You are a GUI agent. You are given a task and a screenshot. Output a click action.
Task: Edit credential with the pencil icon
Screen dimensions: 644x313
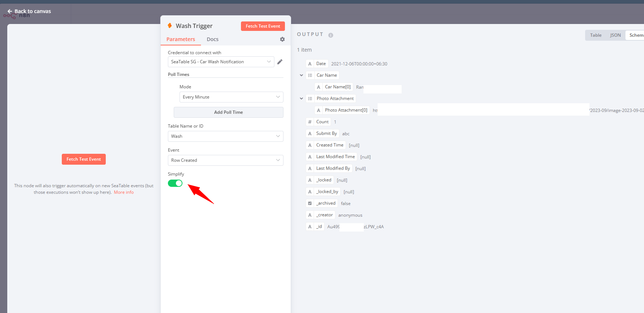280,62
